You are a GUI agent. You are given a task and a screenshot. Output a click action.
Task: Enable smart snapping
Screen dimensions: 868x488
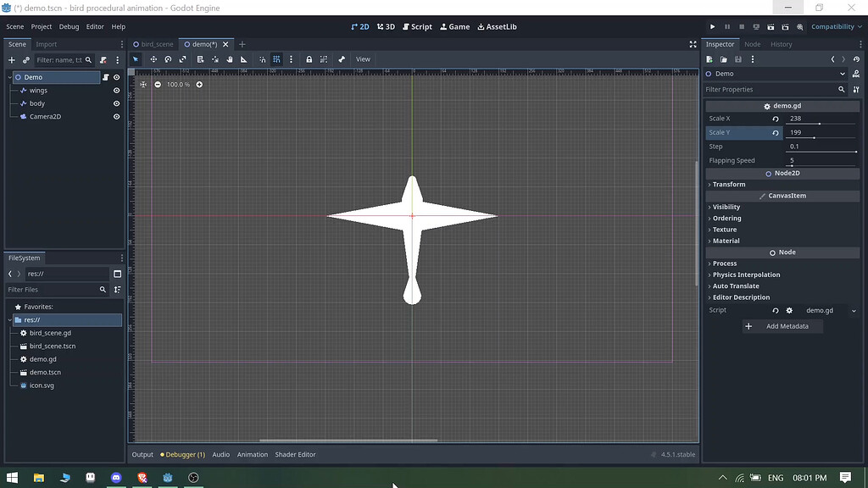pyautogui.click(x=262, y=59)
